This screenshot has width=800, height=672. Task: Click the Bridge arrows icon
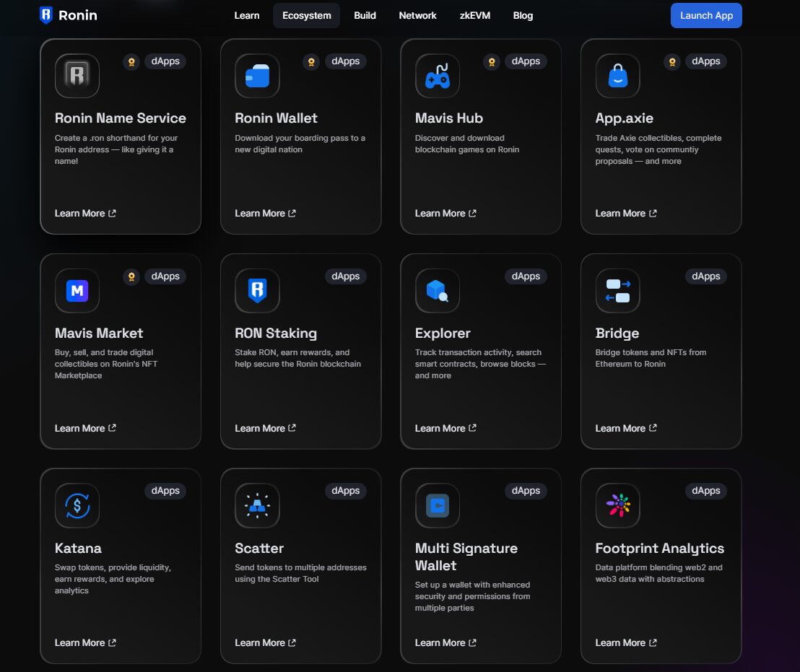click(617, 291)
